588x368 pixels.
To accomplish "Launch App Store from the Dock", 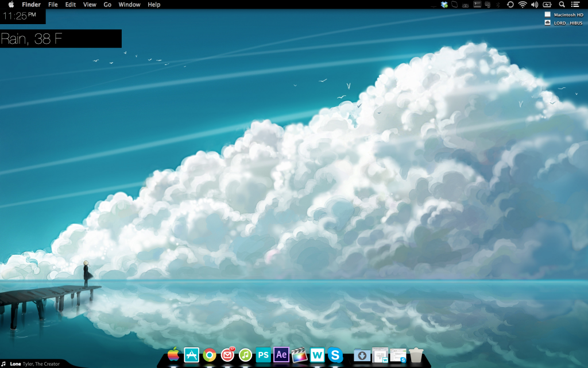I will click(x=191, y=354).
